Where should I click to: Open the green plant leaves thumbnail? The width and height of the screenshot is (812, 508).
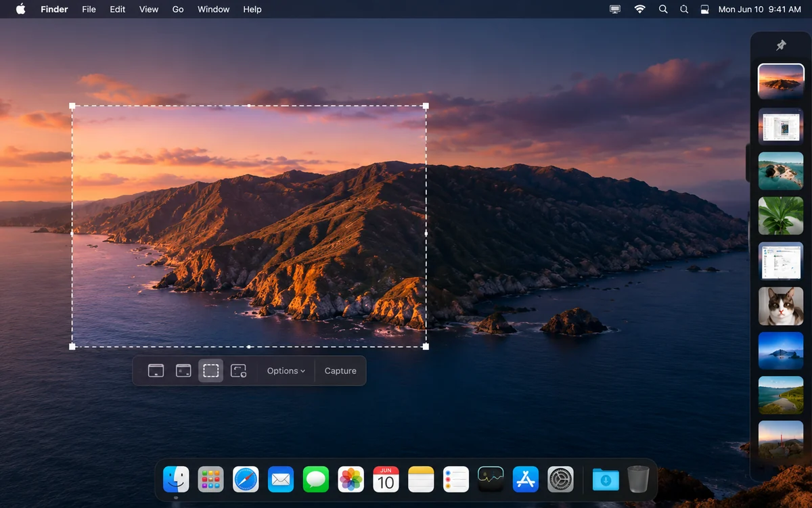[x=781, y=215]
